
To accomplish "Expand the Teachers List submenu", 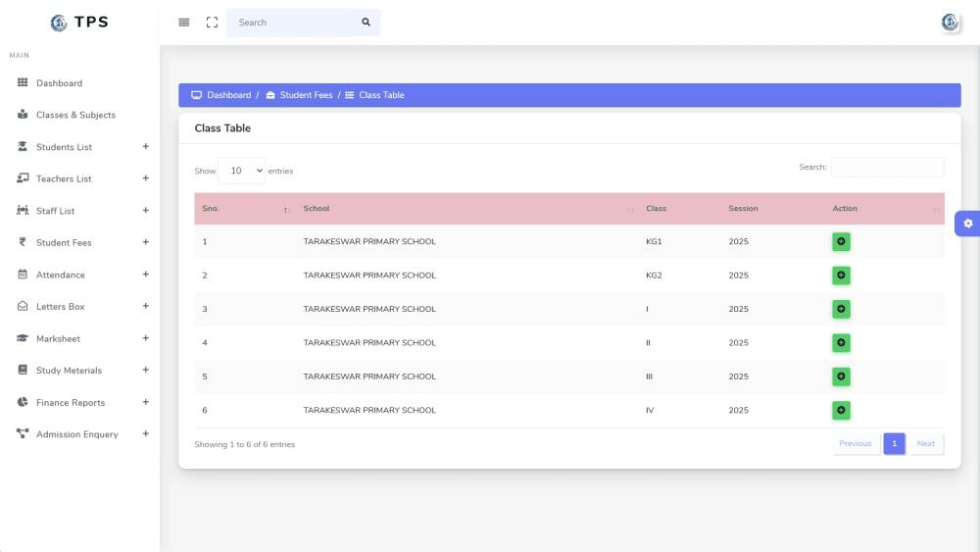I will pos(146,178).
